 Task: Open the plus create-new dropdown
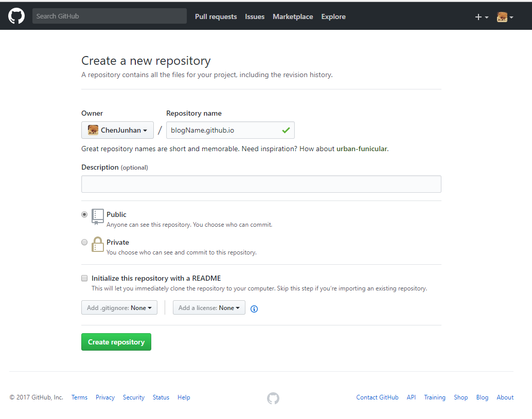482,17
